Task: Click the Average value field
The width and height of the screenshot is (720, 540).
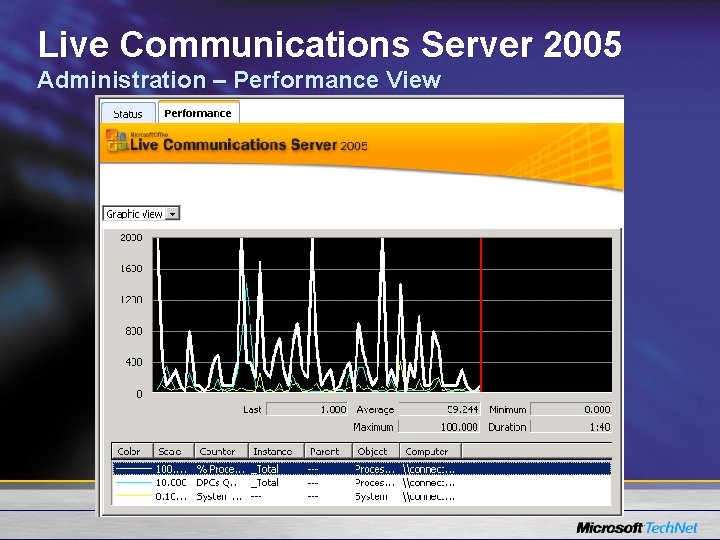Action: click(439, 409)
